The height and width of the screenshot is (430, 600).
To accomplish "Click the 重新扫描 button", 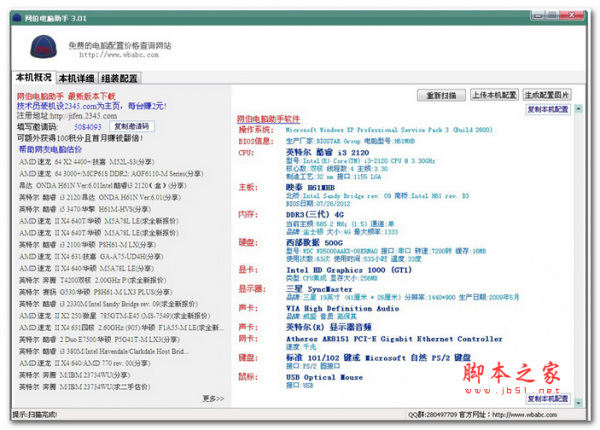I will [x=441, y=95].
